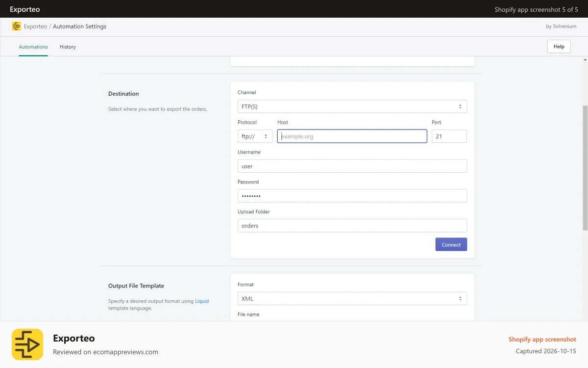This screenshot has width=588, height=368.
Task: Click the 'by Solvenium' text
Action: click(561, 26)
